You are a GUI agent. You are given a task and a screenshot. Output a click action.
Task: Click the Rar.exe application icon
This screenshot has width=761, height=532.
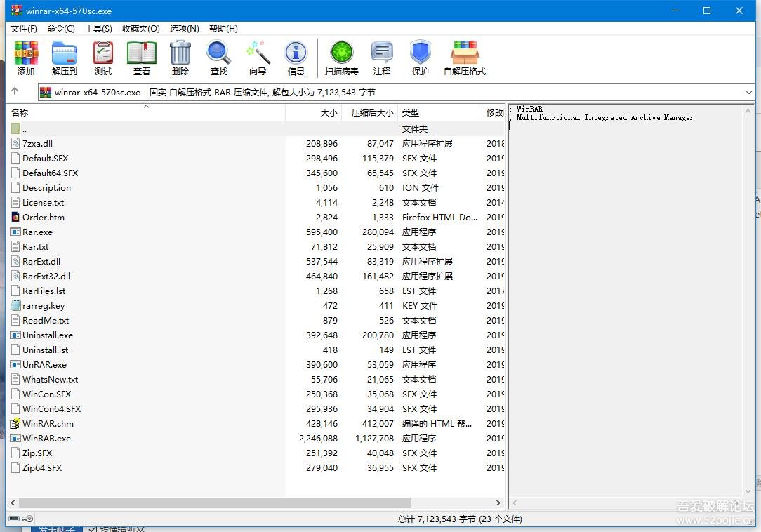click(15, 232)
